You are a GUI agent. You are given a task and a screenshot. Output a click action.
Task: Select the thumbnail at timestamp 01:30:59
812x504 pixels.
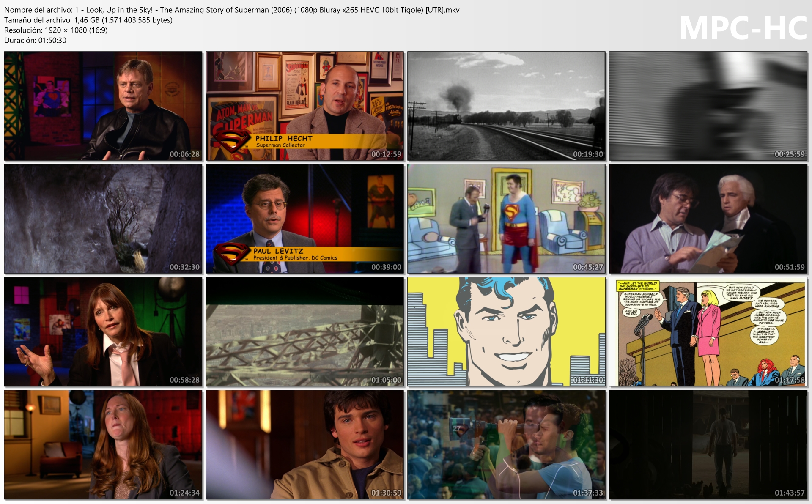pos(304,444)
